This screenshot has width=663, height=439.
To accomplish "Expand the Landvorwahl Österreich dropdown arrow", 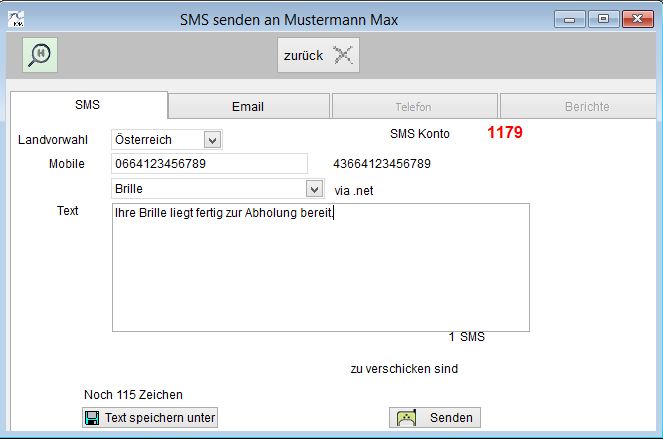I will pyautogui.click(x=212, y=140).
